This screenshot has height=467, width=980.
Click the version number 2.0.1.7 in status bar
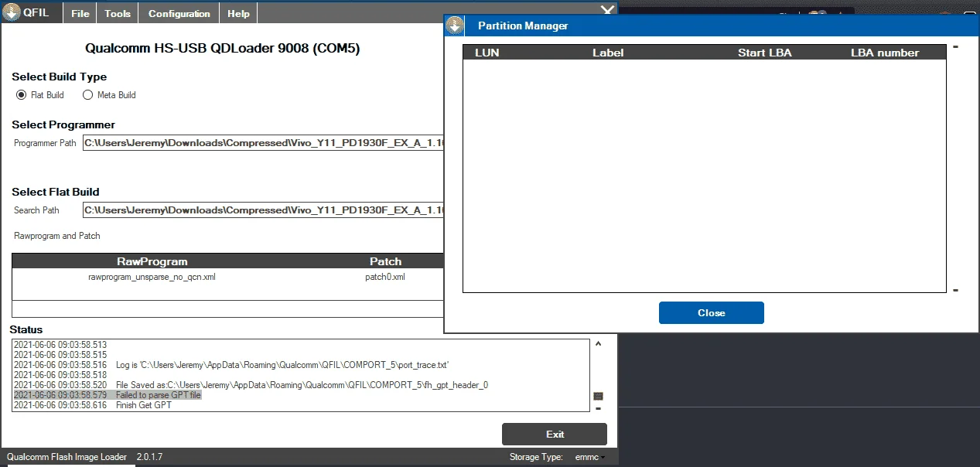[149, 457]
